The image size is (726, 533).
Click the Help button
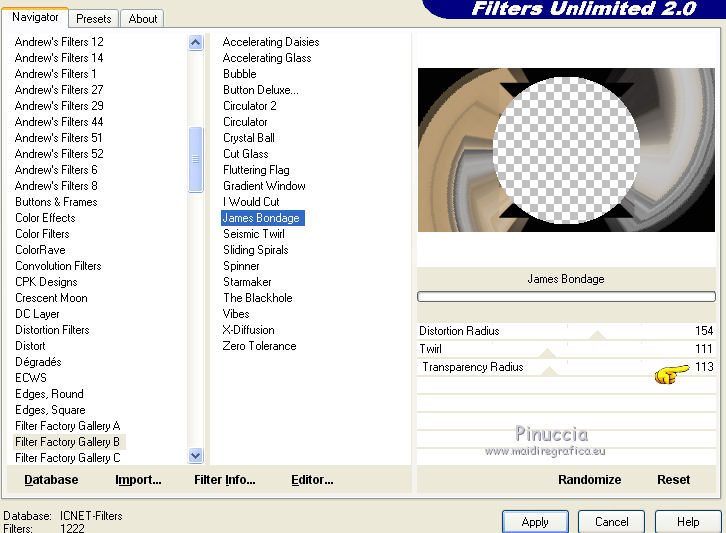688,522
